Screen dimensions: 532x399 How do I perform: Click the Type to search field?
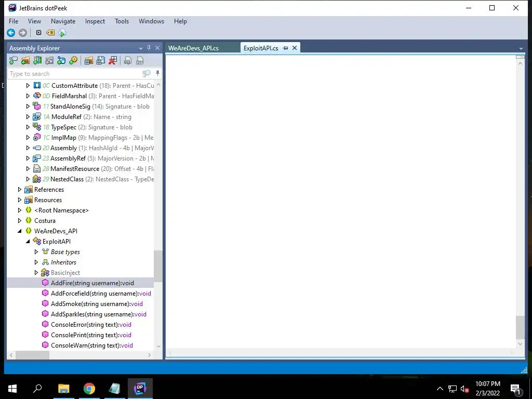pos(75,74)
